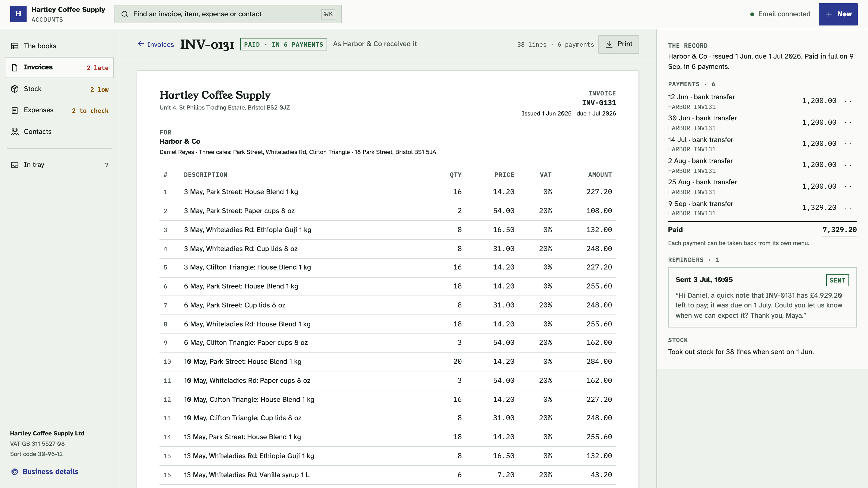Click the '2 to check' expenses count
The image size is (868, 488).
click(x=90, y=110)
